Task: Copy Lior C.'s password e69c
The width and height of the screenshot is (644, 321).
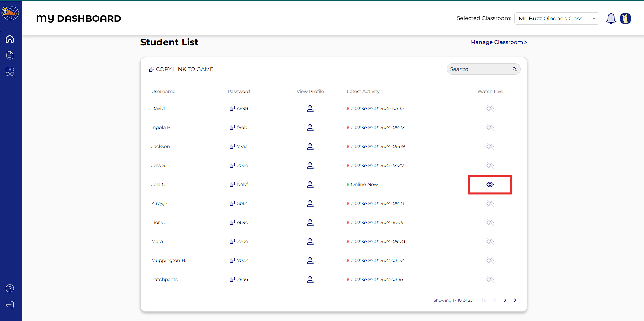Action: (x=232, y=222)
